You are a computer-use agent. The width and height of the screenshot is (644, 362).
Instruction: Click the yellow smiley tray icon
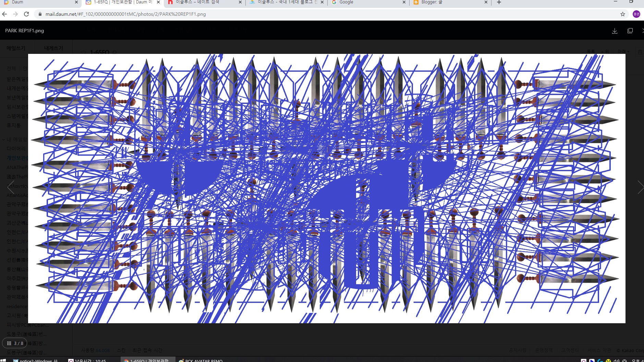coord(608,361)
